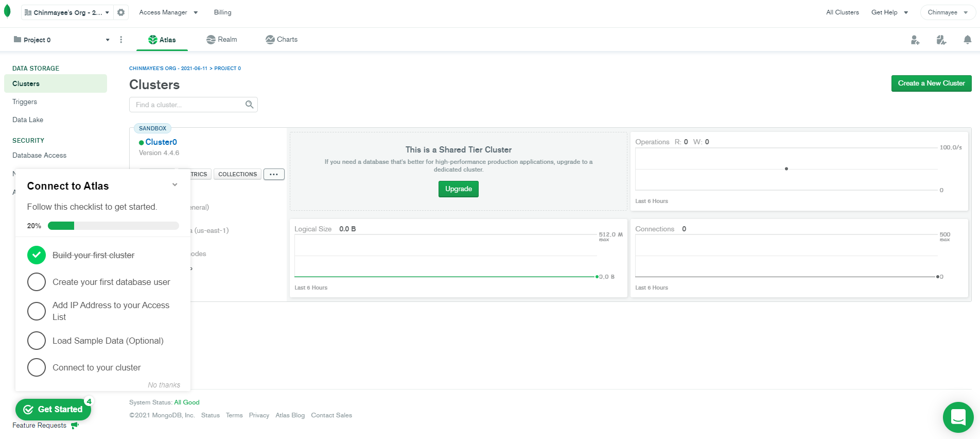The height and width of the screenshot is (439, 980).
Task: Switch to the Realm tab
Action: [222, 40]
